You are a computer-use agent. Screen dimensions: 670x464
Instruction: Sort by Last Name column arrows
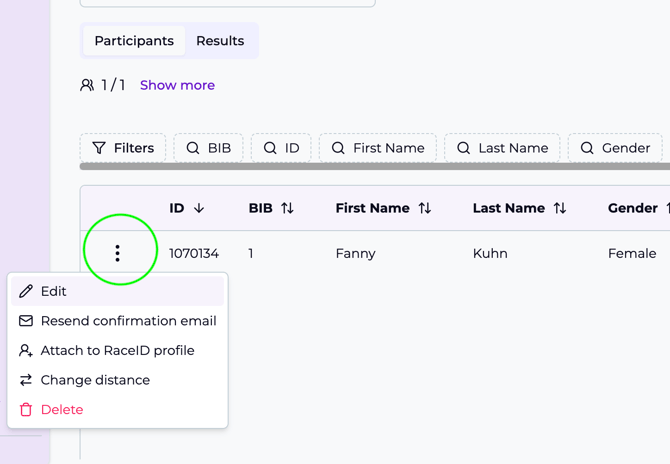[560, 208]
